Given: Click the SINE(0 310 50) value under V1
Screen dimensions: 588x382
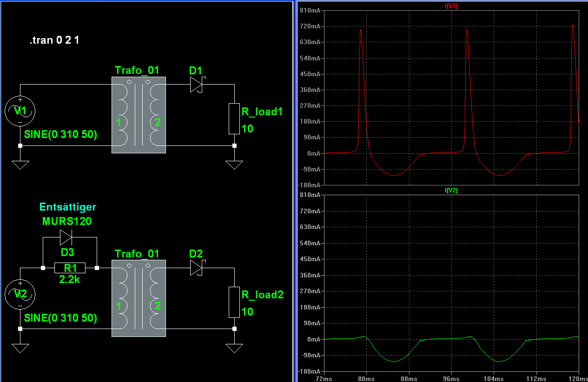Looking at the screenshot, I should [60, 135].
